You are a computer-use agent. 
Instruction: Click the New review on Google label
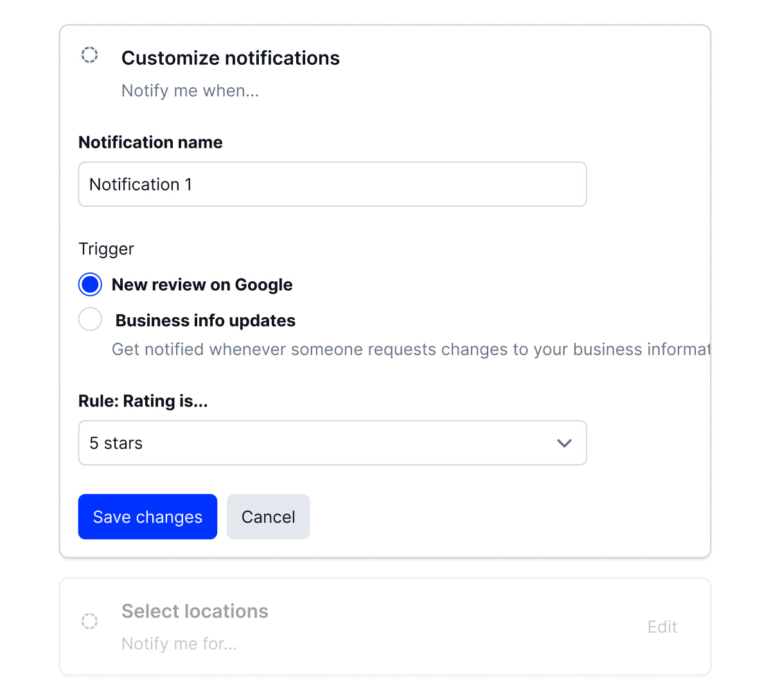[202, 284]
